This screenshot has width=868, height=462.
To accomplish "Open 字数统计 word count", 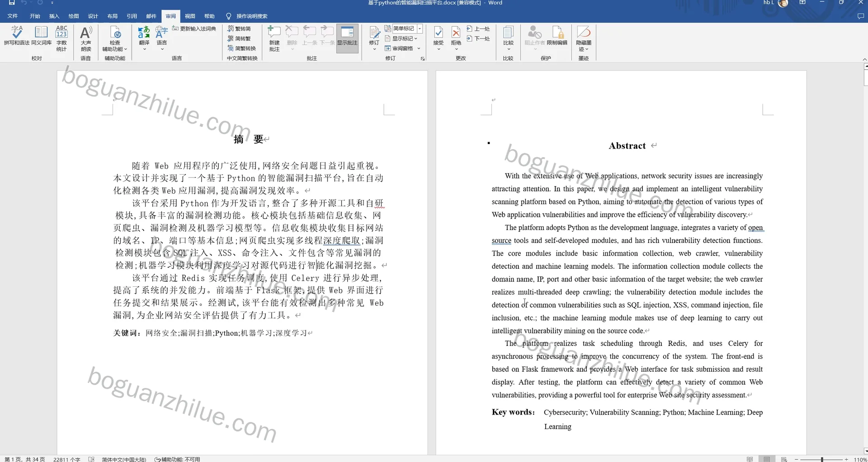I will coord(61,38).
